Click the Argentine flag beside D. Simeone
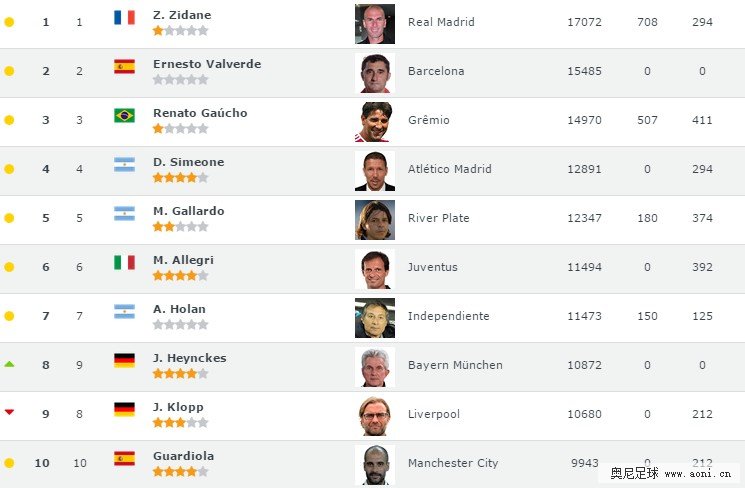This screenshot has width=745, height=488. [124, 164]
